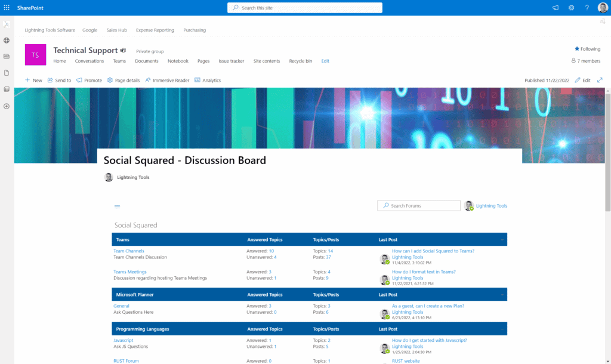Screen dimensions: 611x364
Task: Go to the Sales Hub site
Action: (116, 30)
